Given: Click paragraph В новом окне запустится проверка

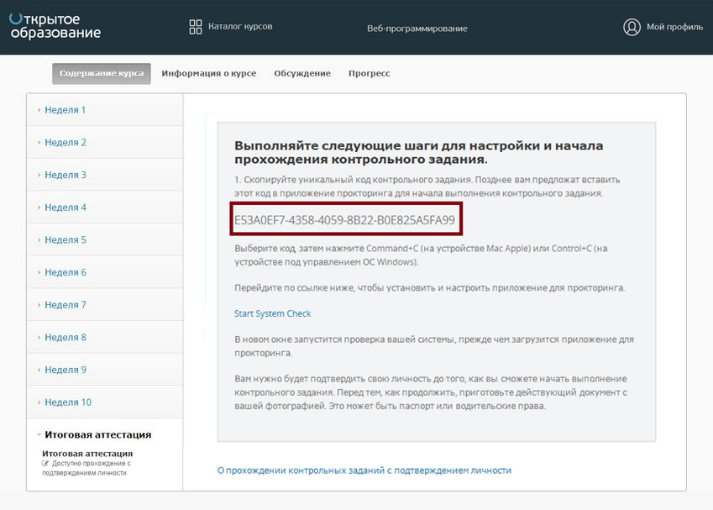Looking at the screenshot, I should tap(434, 346).
